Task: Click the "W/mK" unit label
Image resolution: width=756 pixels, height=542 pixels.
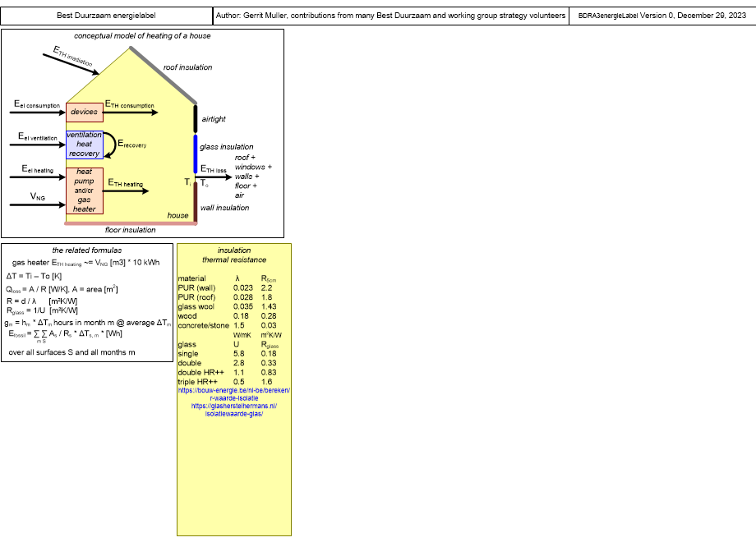Action: pyautogui.click(x=242, y=335)
